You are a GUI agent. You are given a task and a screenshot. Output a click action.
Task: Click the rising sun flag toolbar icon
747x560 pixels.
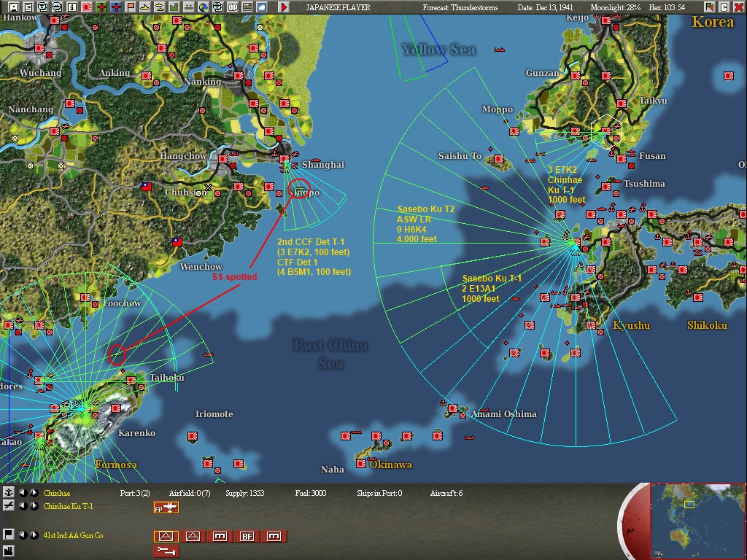click(87, 7)
